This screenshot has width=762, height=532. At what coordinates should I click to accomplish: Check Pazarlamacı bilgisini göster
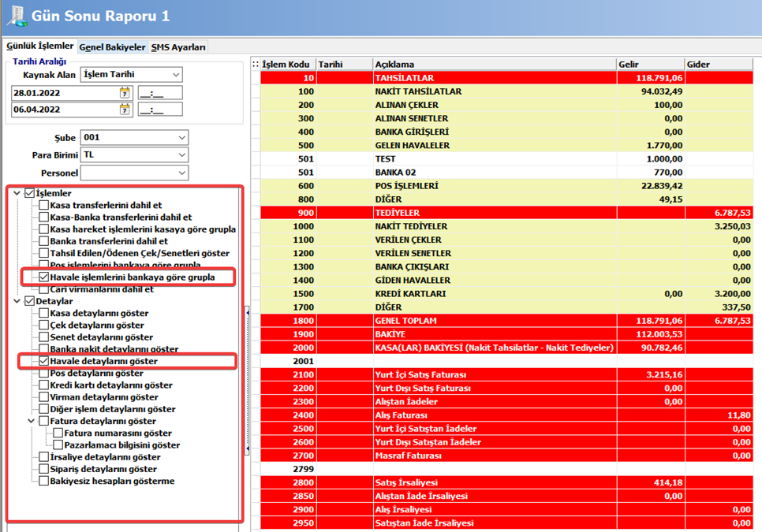point(58,445)
